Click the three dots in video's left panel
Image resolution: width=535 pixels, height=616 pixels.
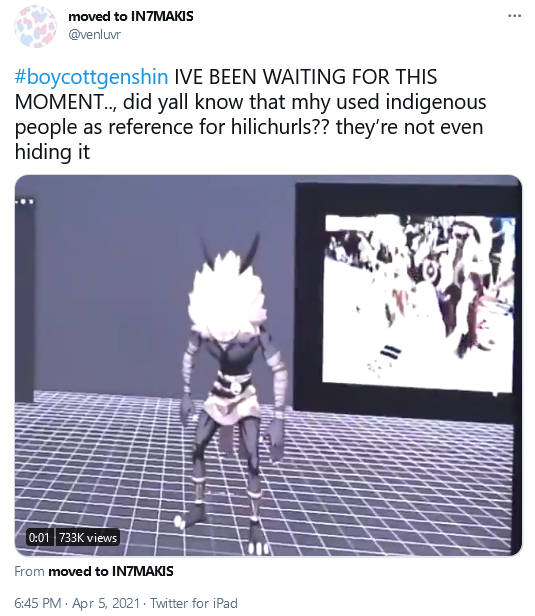(25, 202)
